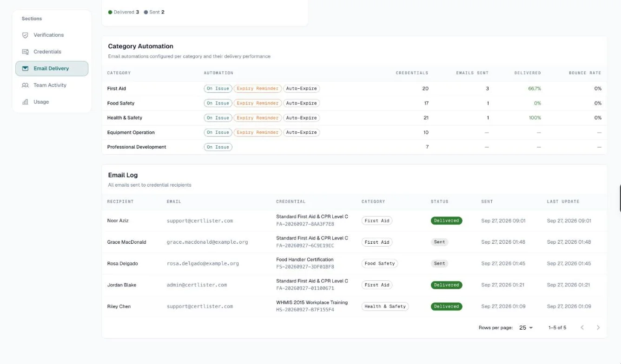Click email grace.macdonald@example.org
621x364 pixels.
pos(207,242)
